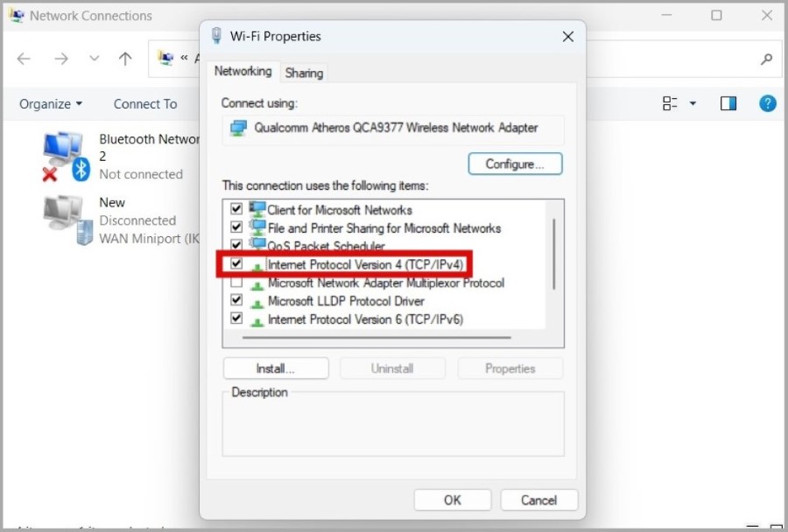Toggle File and Printer Sharing checkbox
This screenshot has width=788, height=532.
(236, 227)
